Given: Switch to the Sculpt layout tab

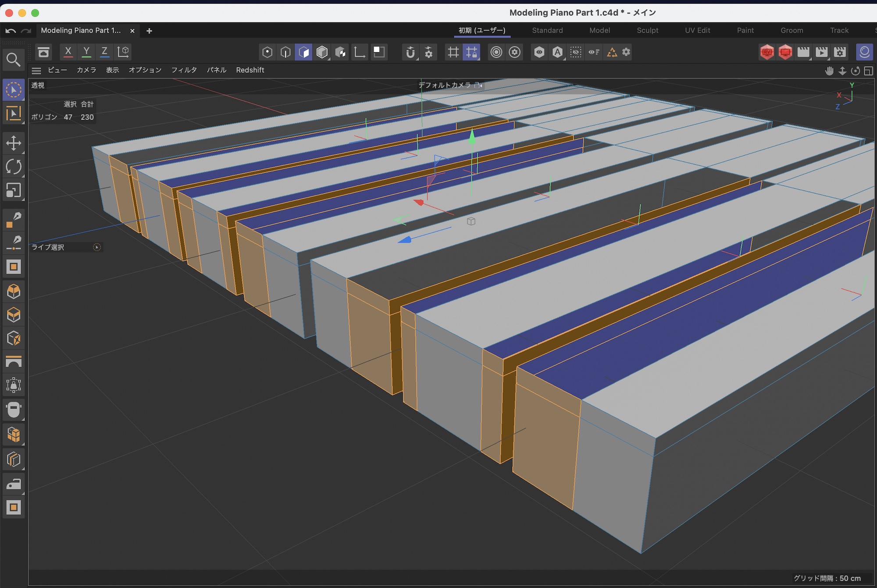Looking at the screenshot, I should click(647, 30).
